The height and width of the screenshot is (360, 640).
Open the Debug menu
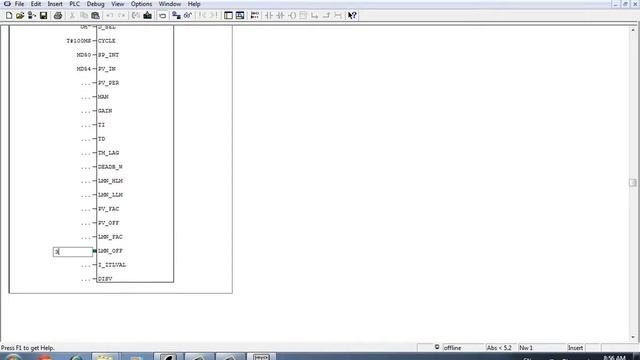click(96, 4)
